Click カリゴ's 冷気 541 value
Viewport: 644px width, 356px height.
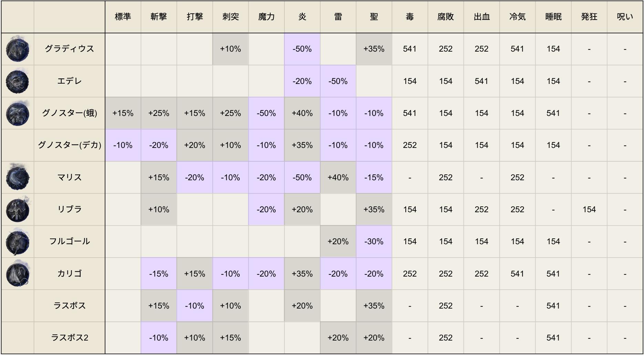pos(517,274)
